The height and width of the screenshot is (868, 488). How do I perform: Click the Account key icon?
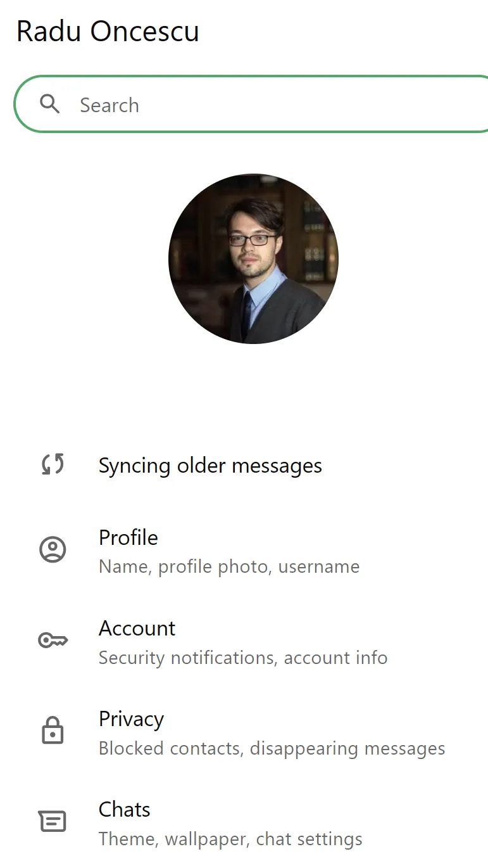pos(53,641)
